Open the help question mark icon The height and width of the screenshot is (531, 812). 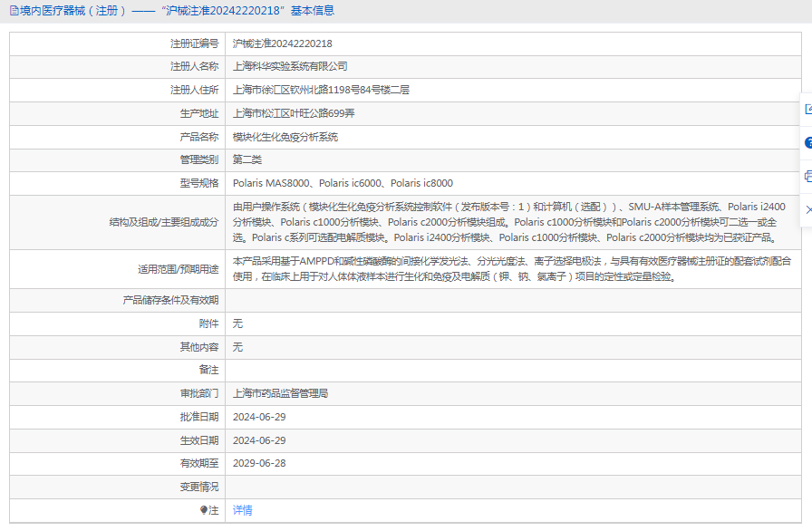808,143
